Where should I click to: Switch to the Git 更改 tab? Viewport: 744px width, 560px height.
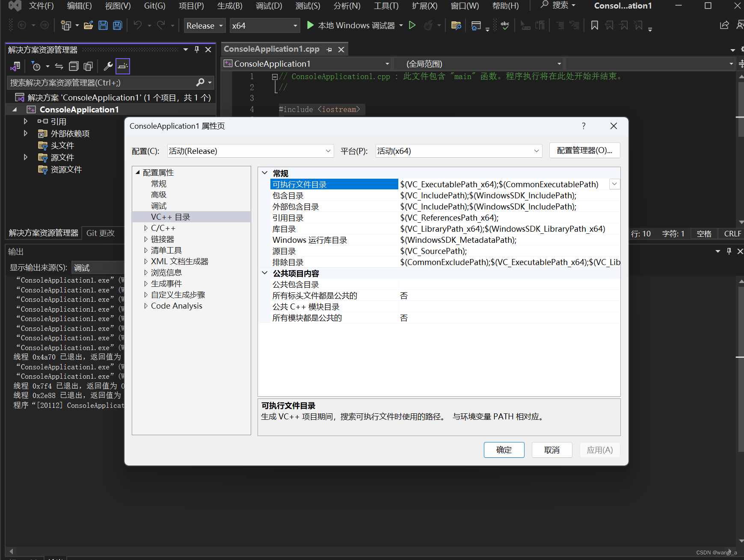[101, 233]
